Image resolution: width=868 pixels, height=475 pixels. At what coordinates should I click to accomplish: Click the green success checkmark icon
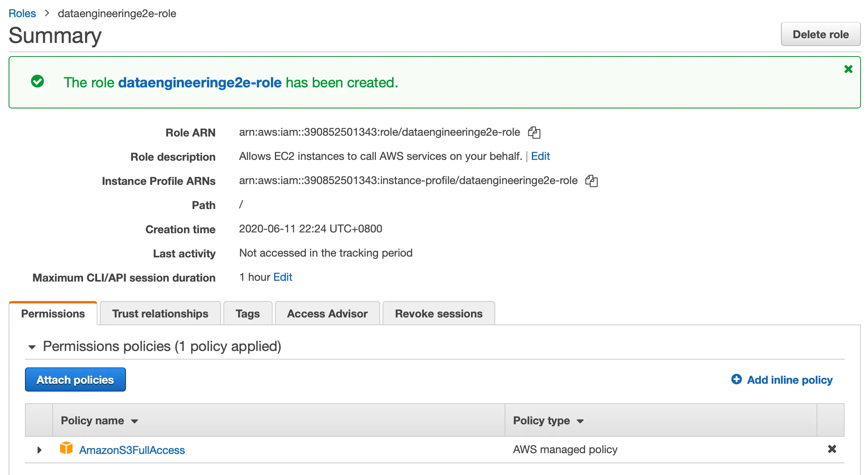coord(37,82)
